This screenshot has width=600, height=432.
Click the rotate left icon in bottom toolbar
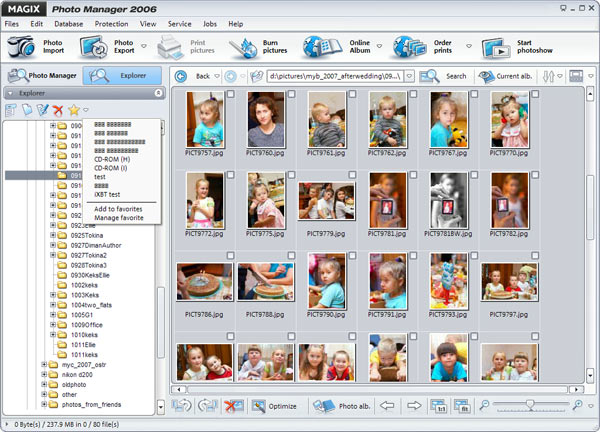(x=181, y=406)
